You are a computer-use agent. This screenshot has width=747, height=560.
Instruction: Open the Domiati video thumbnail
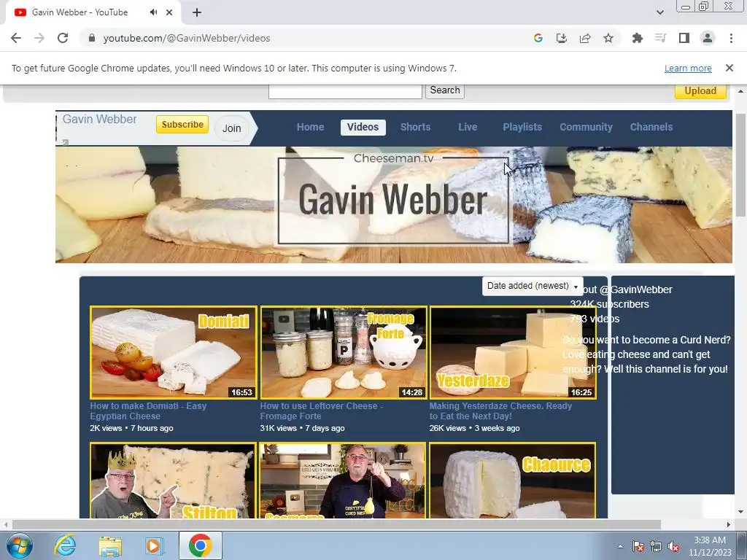tap(174, 352)
